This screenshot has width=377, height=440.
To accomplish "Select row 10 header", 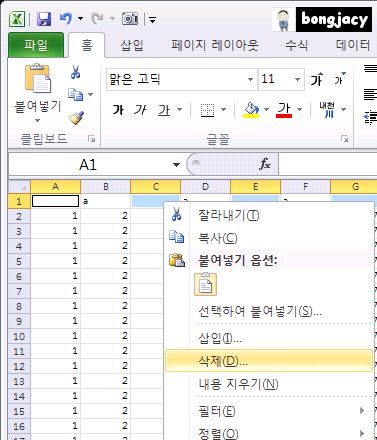I will click(x=19, y=336).
